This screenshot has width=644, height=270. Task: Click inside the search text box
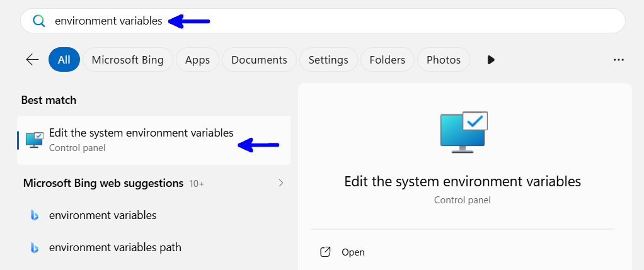[378, 21]
